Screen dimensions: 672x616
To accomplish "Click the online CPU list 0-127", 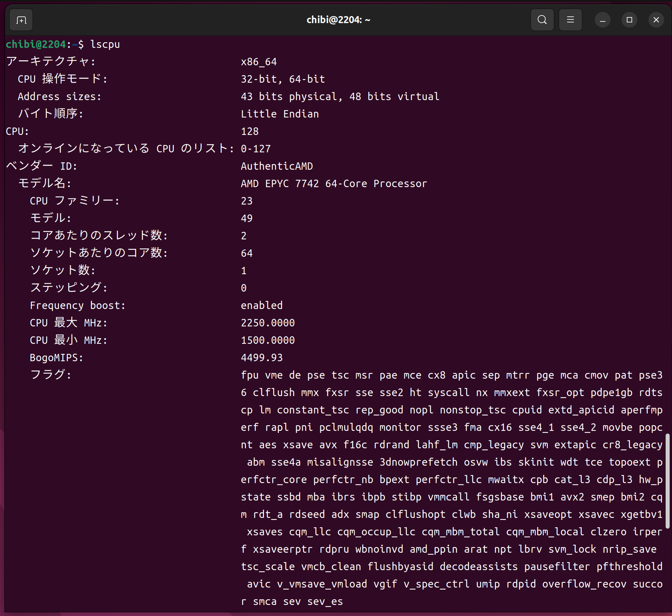I will pyautogui.click(x=256, y=149).
